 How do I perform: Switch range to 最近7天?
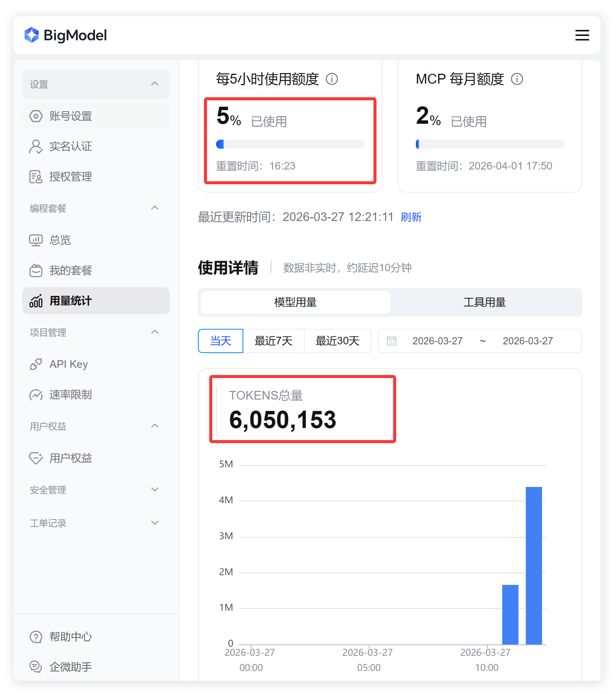click(273, 341)
